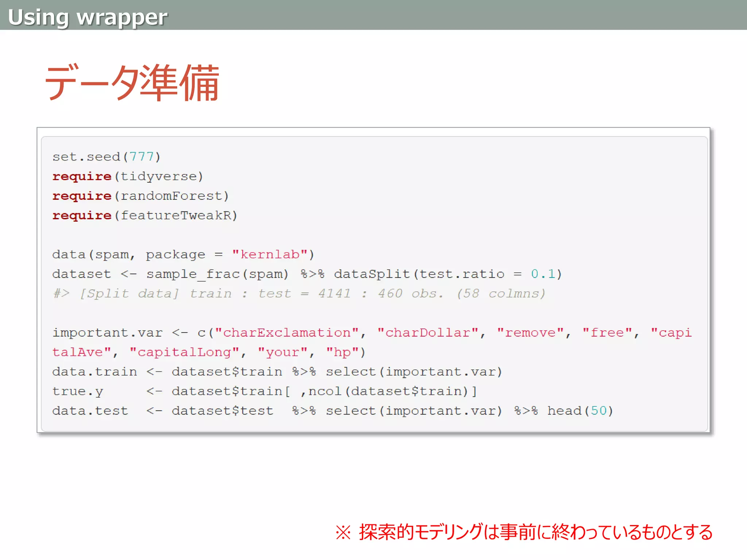The width and height of the screenshot is (747, 560).
Task: Click the "charDollar" string
Action: (427, 333)
